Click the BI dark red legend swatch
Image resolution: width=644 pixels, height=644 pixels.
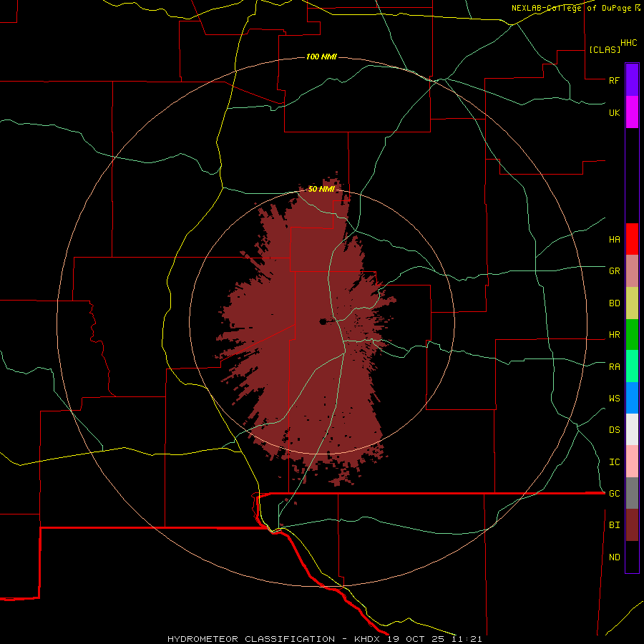click(632, 525)
